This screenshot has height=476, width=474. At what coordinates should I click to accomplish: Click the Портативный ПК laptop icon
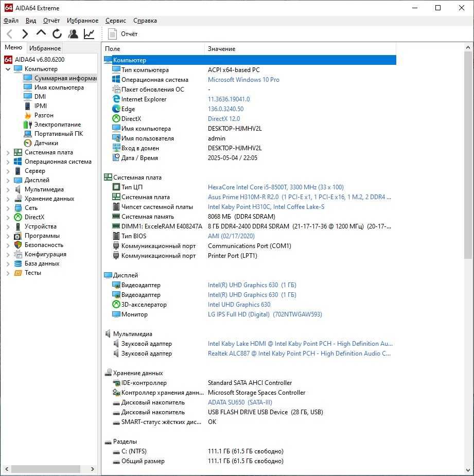coord(28,134)
